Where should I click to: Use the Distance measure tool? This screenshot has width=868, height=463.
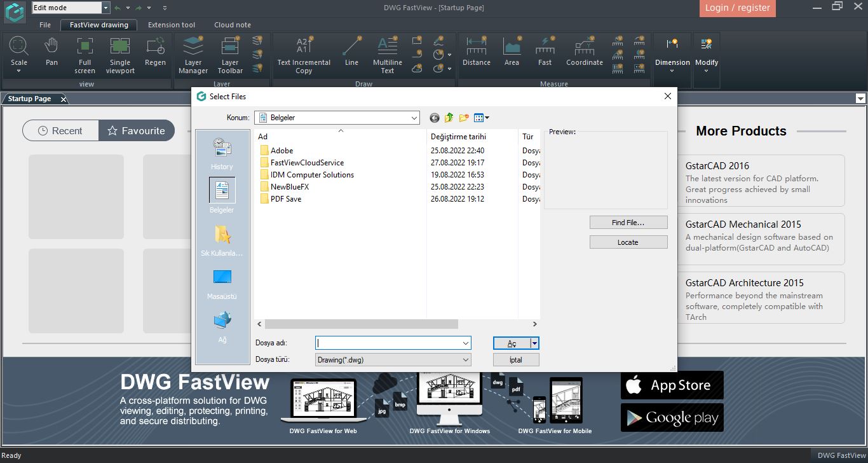477,52
